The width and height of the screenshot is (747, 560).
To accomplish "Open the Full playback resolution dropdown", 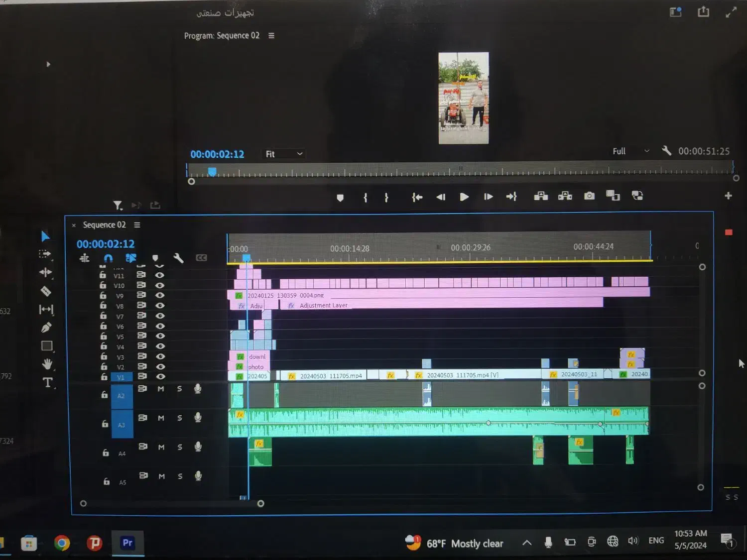I will point(630,151).
